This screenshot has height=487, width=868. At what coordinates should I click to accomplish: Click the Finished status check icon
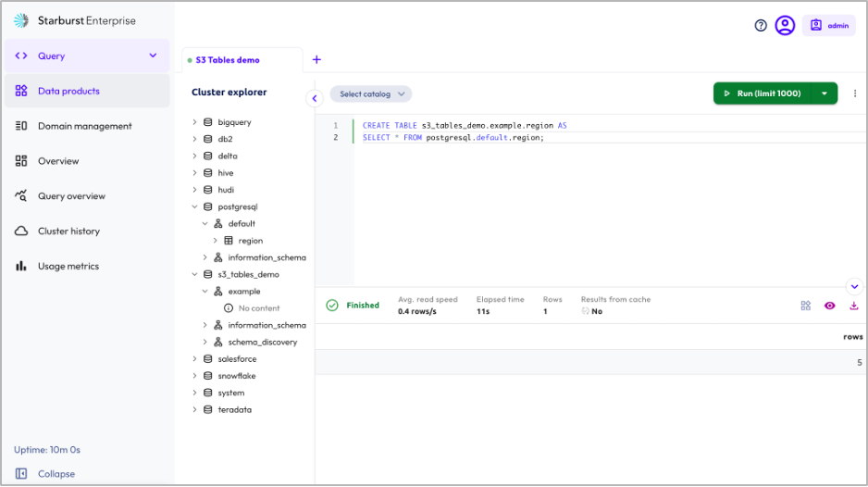pos(332,306)
